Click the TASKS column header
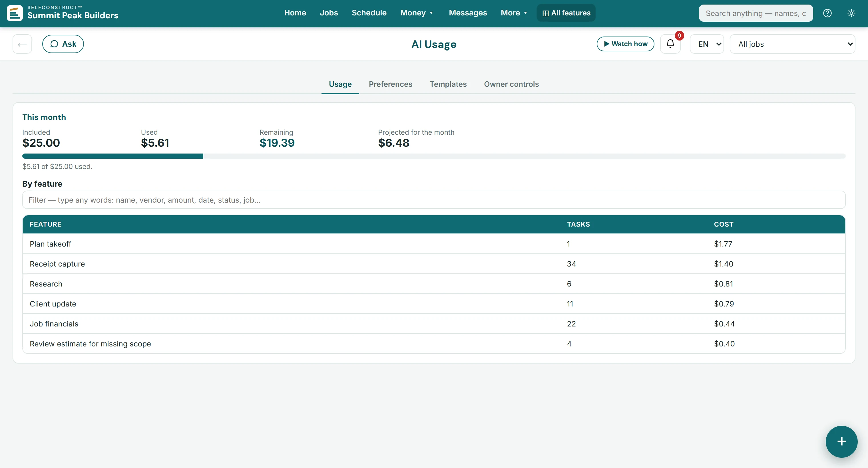Image resolution: width=868 pixels, height=468 pixels. point(578,224)
